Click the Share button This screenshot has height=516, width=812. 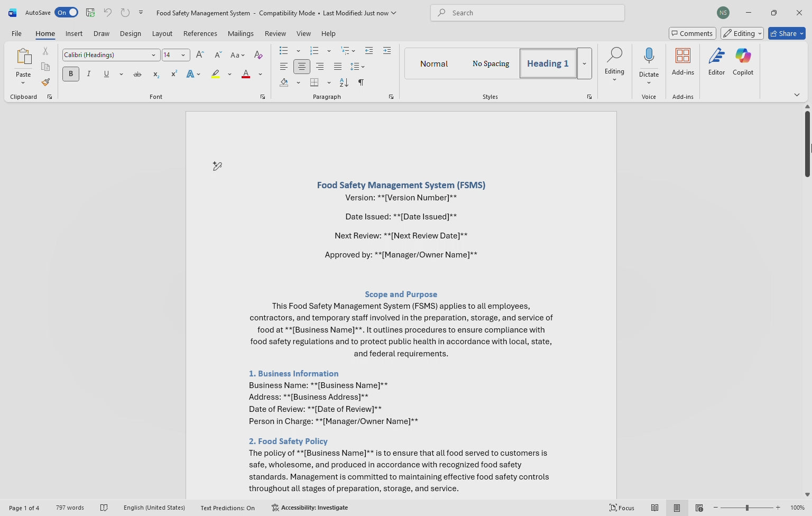coord(786,33)
